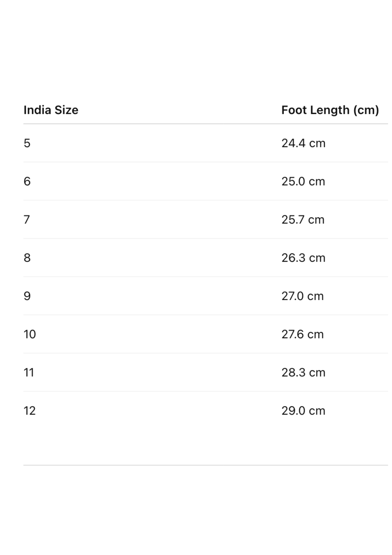
Task: Select India size 12 cell
Action: [30, 411]
